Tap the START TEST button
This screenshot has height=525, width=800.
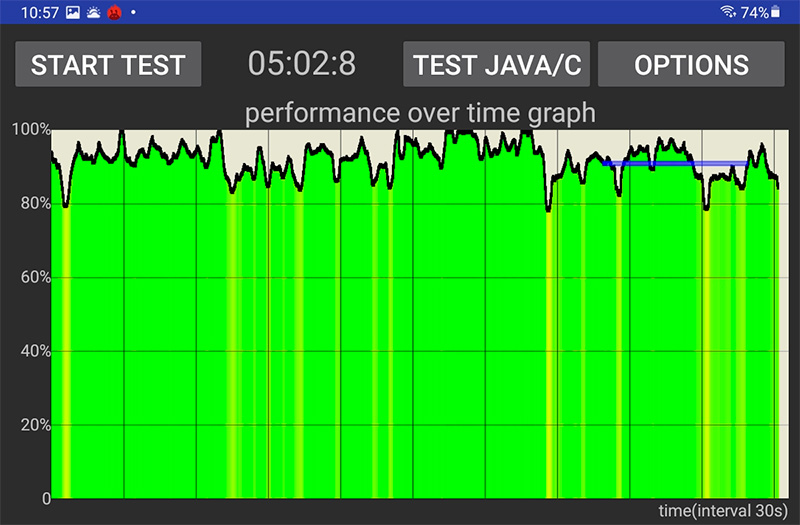click(108, 65)
